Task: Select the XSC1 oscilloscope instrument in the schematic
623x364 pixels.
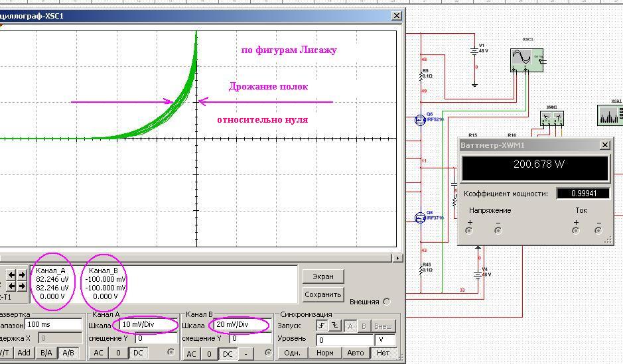Action: pos(526,60)
